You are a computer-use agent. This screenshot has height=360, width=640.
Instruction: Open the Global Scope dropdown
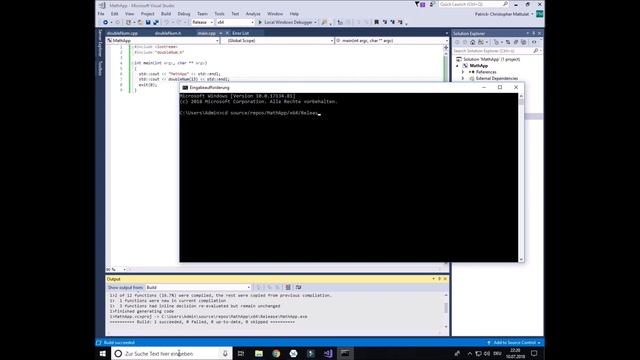277,41
